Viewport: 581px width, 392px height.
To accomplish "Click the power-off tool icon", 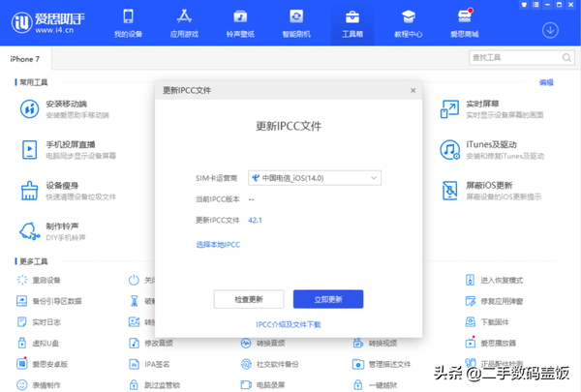I will (134, 280).
